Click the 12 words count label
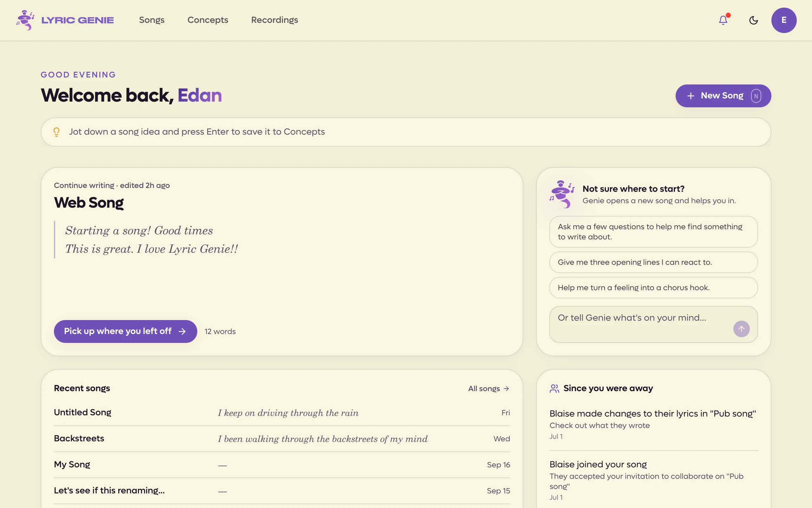Viewport: 812px width, 508px height. pos(220,331)
